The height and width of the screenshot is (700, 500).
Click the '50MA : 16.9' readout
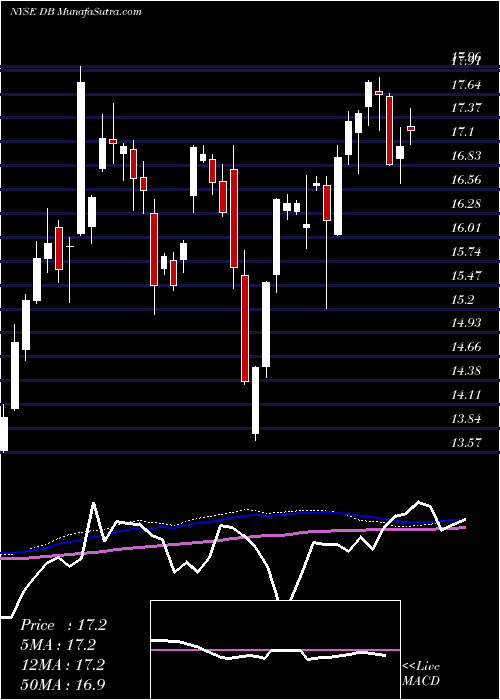tap(63, 684)
